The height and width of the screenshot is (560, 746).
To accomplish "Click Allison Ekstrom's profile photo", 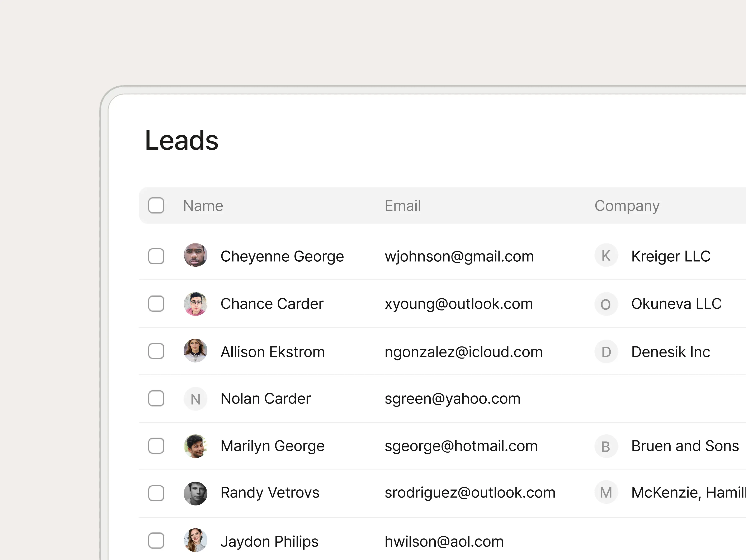I will [x=195, y=351].
